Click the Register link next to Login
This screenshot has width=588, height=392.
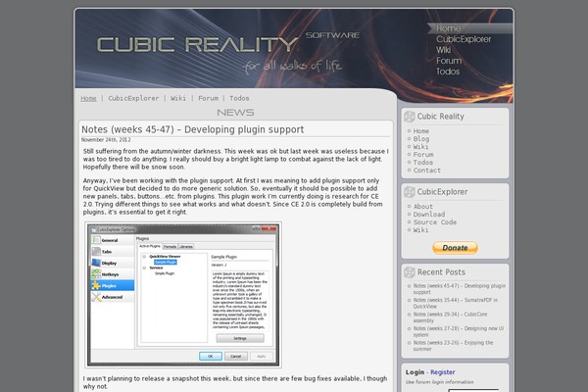click(x=443, y=372)
